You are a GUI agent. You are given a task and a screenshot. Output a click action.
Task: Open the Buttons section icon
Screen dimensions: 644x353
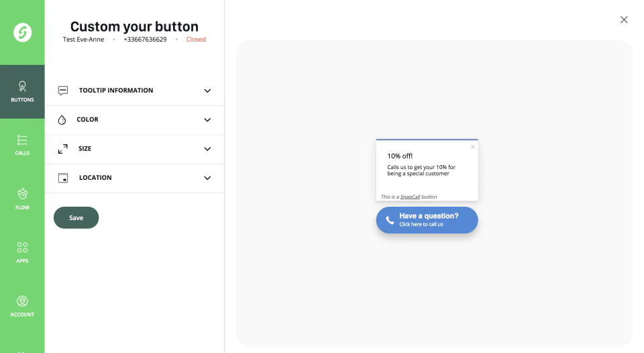[22, 87]
